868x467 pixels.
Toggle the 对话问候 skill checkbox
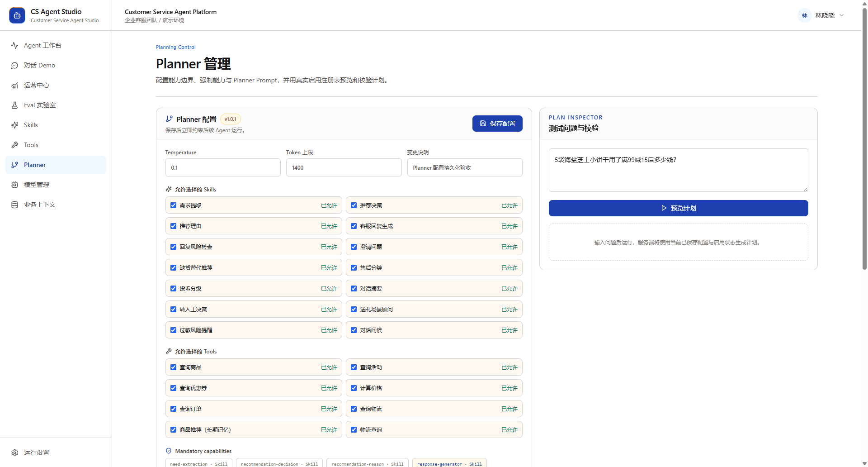[354, 330]
